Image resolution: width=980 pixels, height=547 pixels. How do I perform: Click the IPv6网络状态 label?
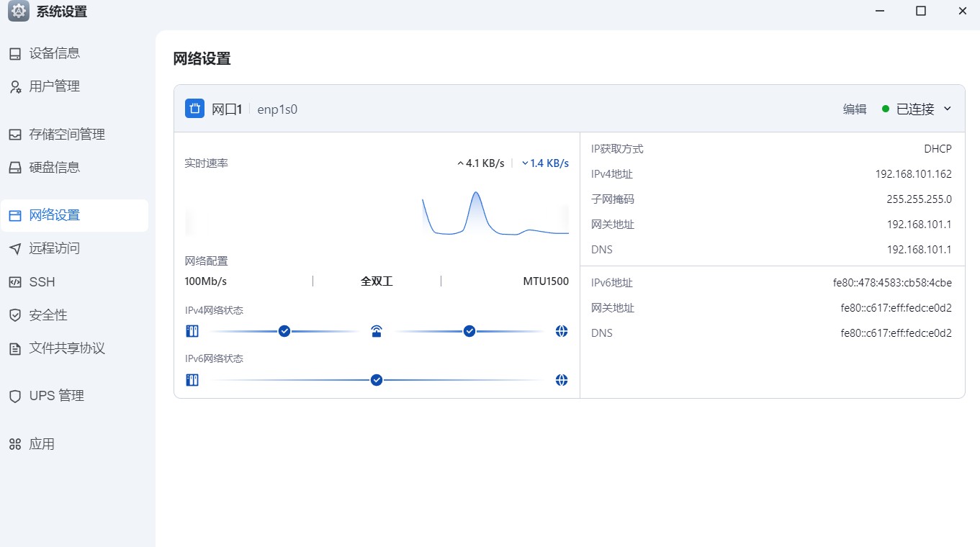click(214, 358)
